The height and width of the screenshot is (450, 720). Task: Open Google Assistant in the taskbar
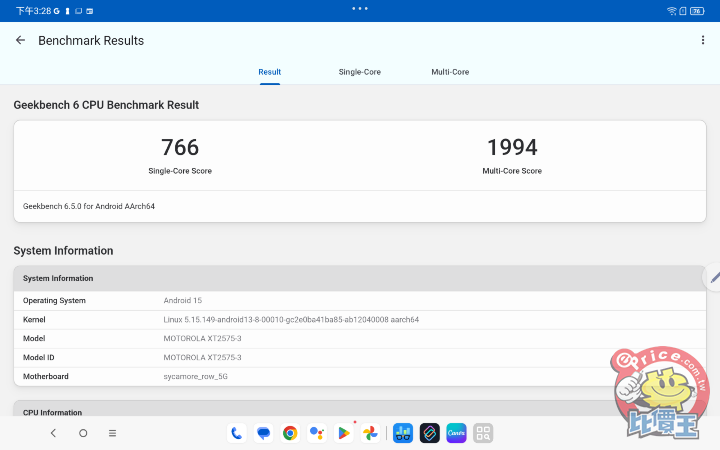pyautogui.click(x=317, y=433)
